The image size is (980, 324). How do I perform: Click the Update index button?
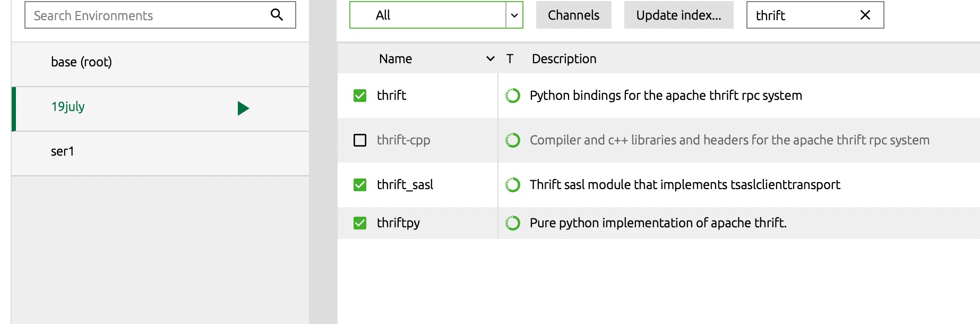click(x=678, y=15)
